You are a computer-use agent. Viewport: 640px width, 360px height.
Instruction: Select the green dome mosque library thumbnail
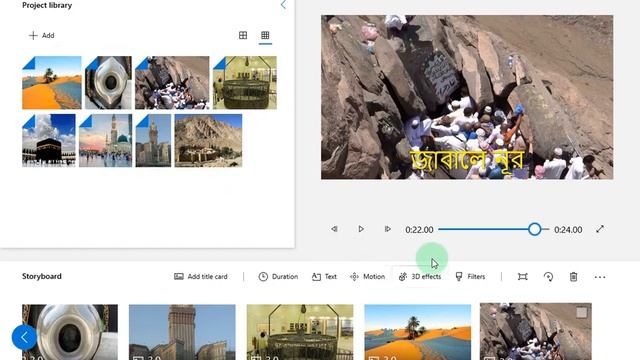[x=106, y=140]
